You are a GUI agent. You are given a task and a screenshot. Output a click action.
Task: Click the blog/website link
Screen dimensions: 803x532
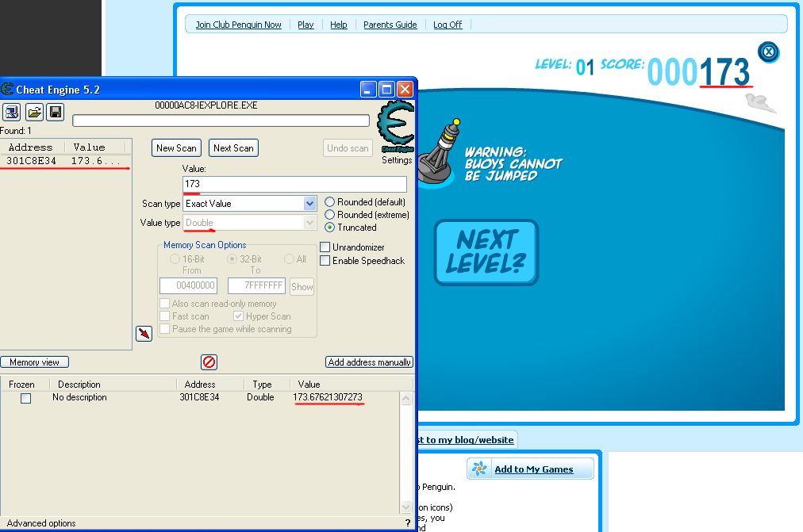click(466, 440)
